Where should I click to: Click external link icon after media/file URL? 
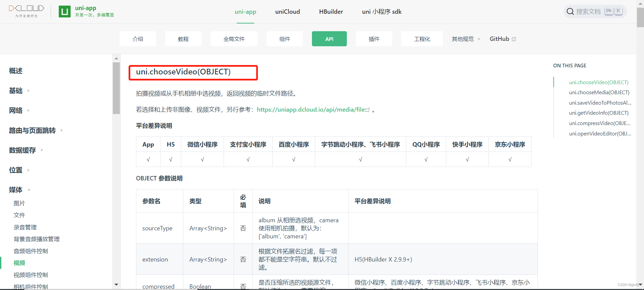(367, 110)
